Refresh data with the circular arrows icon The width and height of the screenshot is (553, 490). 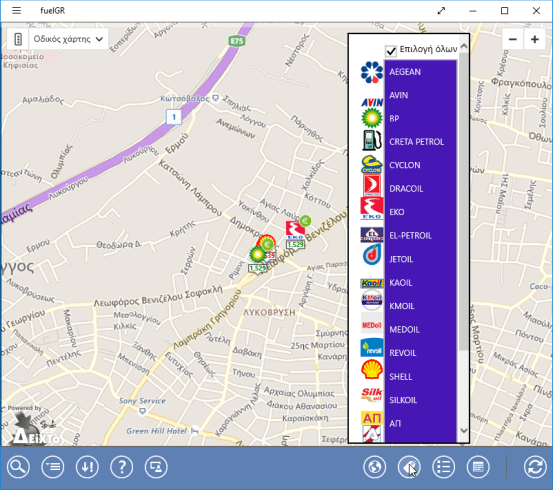point(535,467)
